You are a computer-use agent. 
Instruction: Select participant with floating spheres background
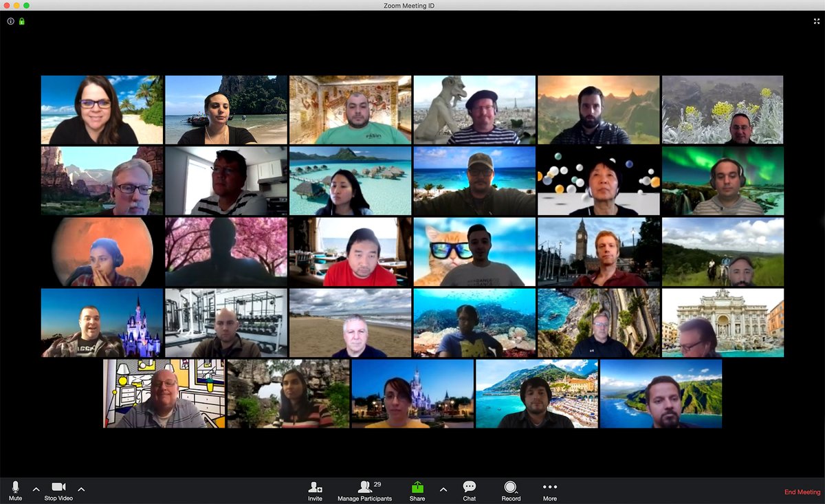pos(599,181)
